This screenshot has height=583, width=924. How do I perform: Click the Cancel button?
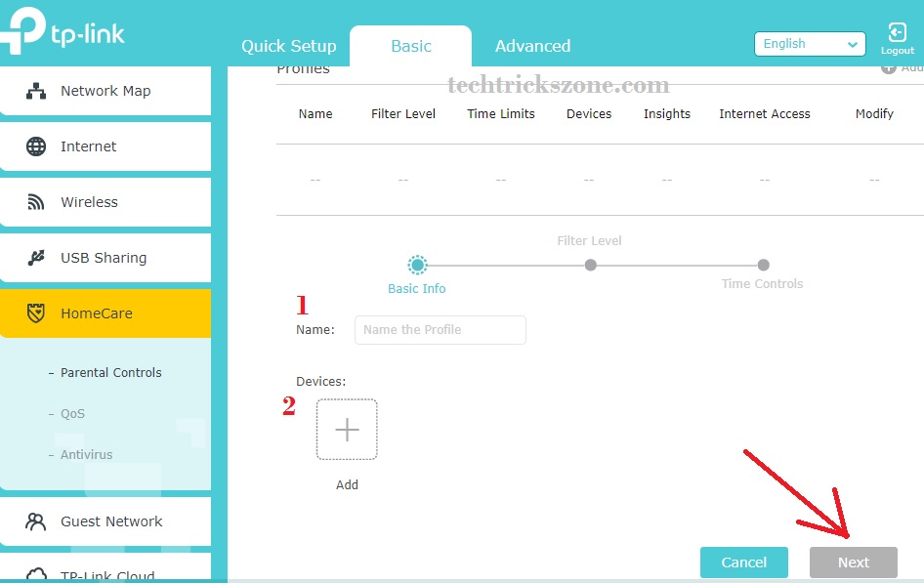tap(743, 562)
